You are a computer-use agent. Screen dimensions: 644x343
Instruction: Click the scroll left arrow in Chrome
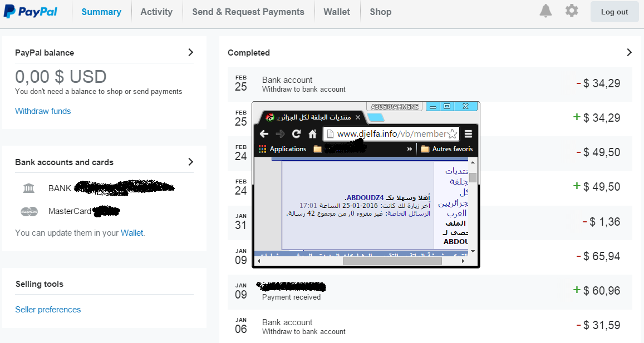[259, 261]
